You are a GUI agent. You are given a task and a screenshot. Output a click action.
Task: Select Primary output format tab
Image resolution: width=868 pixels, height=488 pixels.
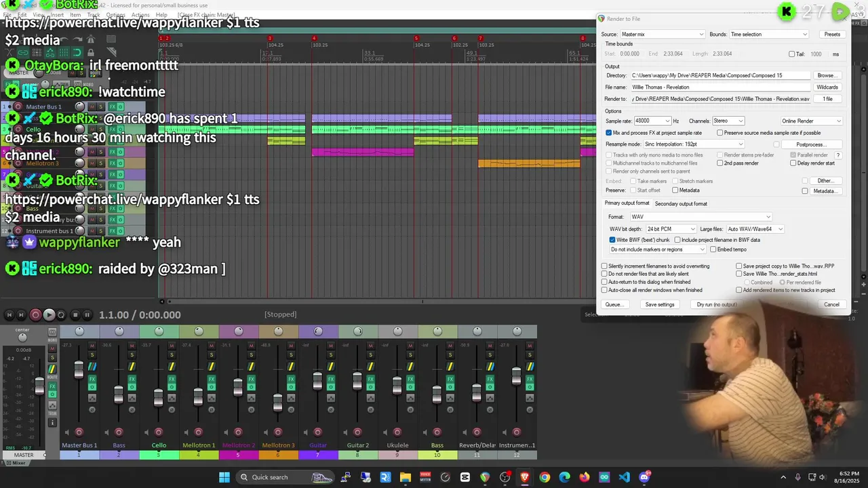click(x=627, y=203)
